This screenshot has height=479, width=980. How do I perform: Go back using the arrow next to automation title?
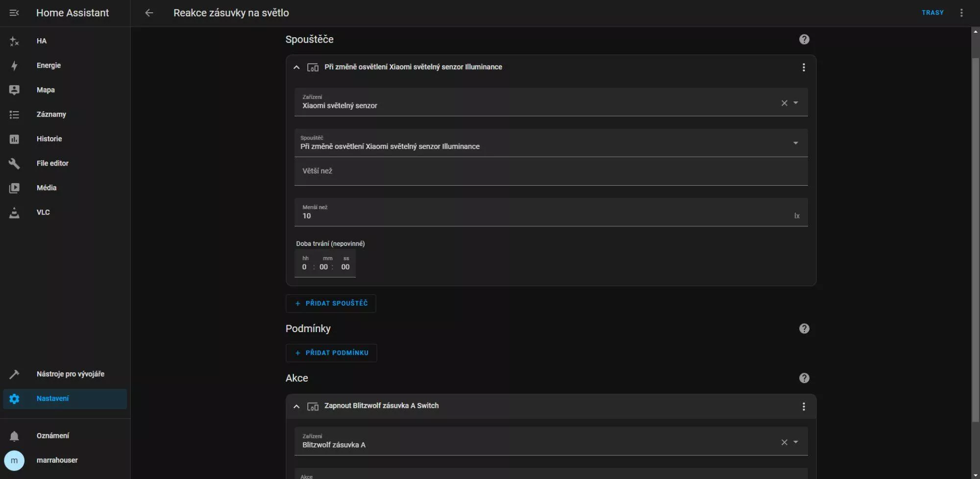click(x=149, y=13)
